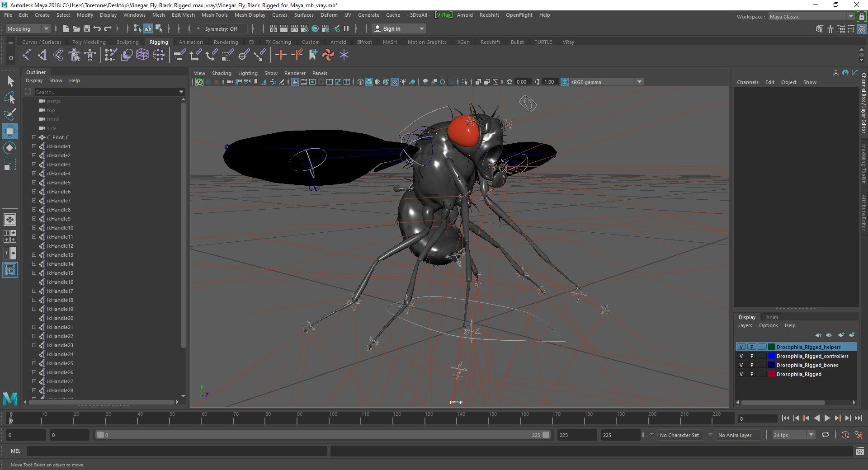The image size is (868, 470).
Task: Click the Save Scene icon
Action: tap(86, 28)
